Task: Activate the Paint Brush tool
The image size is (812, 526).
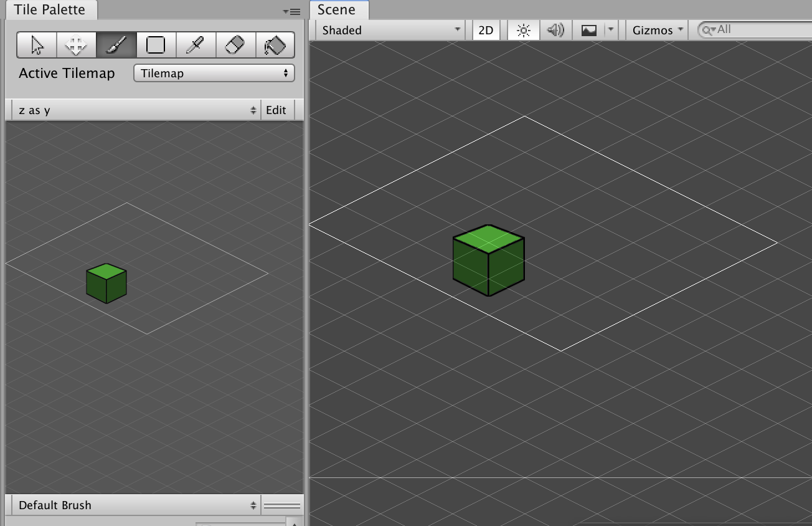Action: (116, 45)
